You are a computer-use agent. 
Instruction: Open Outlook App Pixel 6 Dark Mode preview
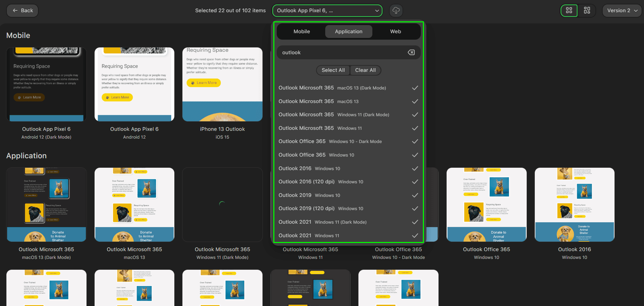click(x=46, y=85)
